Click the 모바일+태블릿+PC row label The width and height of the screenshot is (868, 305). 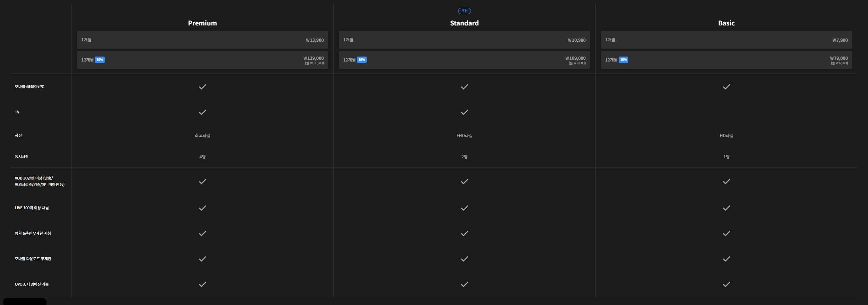(30, 87)
